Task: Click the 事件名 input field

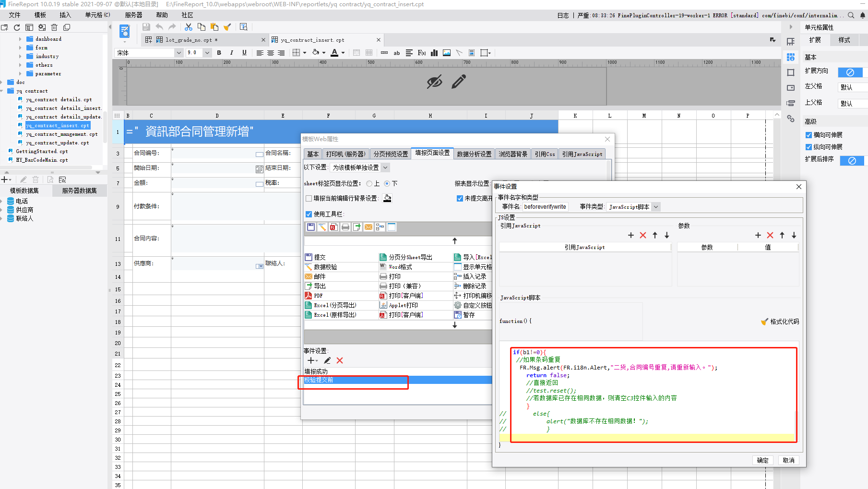Action: click(545, 207)
